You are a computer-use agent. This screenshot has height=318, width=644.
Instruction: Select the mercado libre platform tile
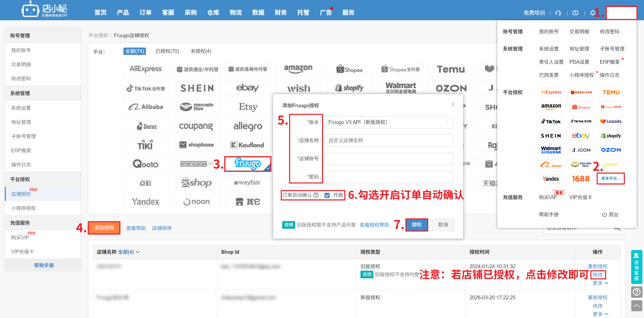coord(197,107)
